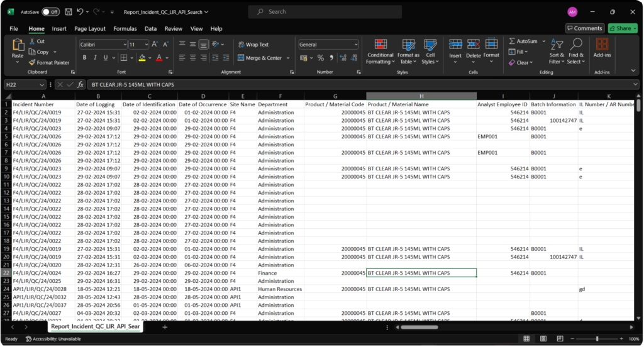Select the Cut scissors icon
This screenshot has width=644, height=347.
click(x=32, y=41)
